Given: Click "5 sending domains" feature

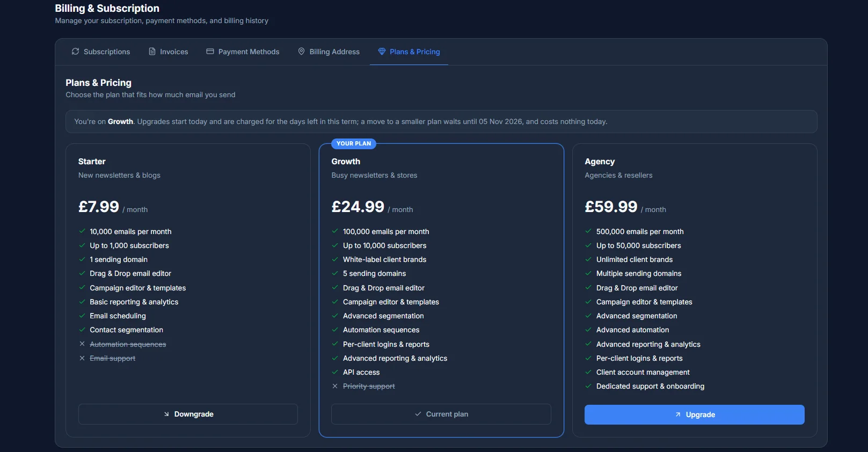Looking at the screenshot, I should (374, 274).
